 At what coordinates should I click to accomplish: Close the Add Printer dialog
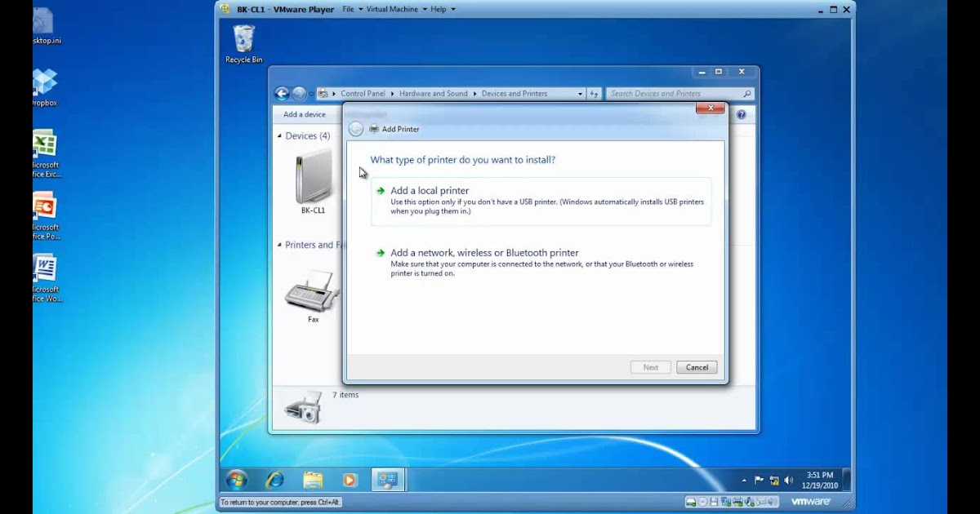click(x=710, y=108)
